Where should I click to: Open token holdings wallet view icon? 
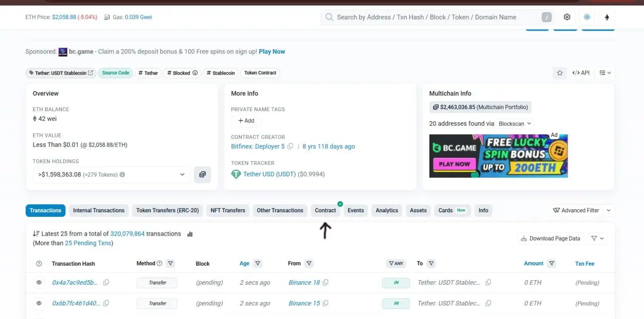(x=202, y=175)
